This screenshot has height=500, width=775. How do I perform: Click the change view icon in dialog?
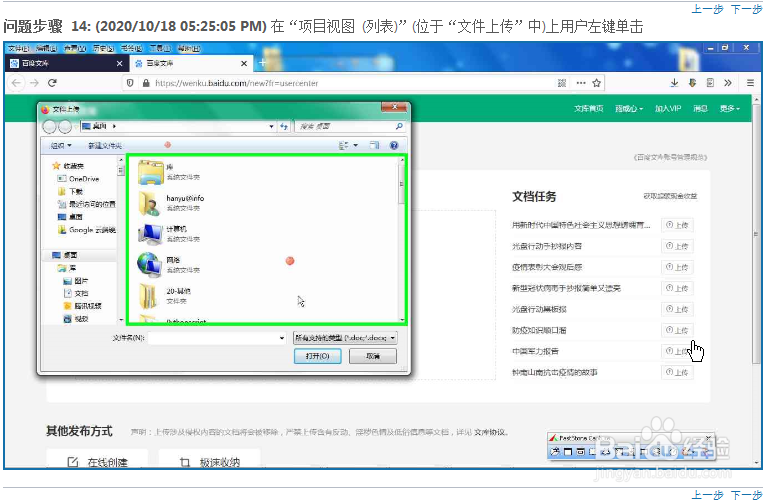pos(344,145)
